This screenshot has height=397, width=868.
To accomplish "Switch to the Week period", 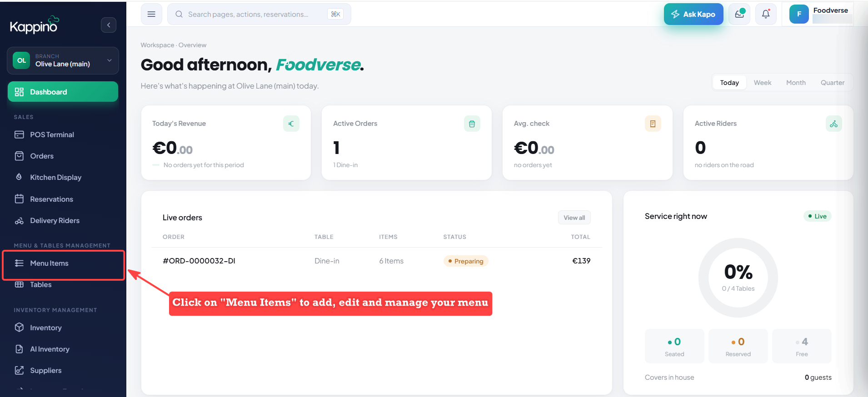I will coord(763,83).
